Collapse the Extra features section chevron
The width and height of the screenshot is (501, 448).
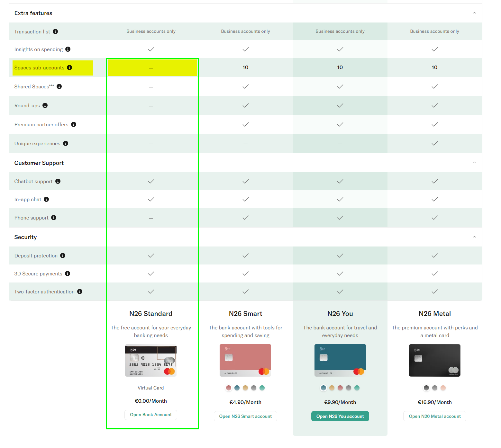click(x=474, y=13)
